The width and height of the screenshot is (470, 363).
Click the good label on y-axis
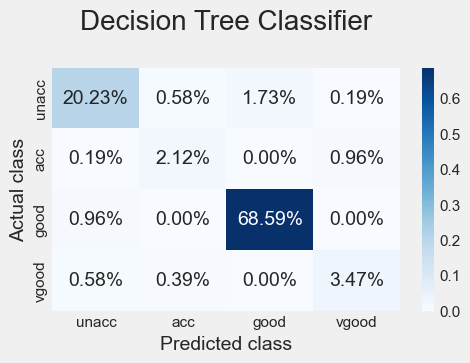(x=40, y=221)
